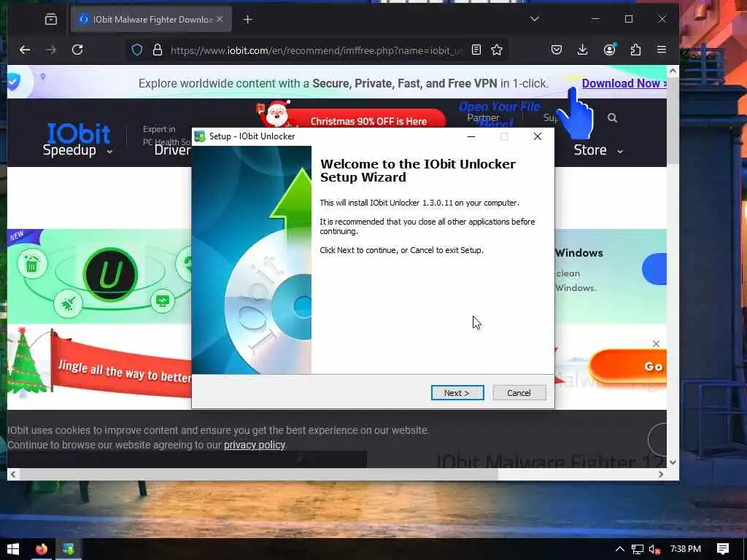Open the privacy policy link

[x=255, y=445]
